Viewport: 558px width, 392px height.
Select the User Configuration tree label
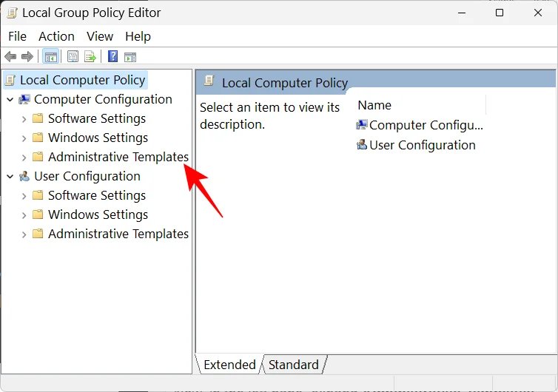click(x=87, y=176)
